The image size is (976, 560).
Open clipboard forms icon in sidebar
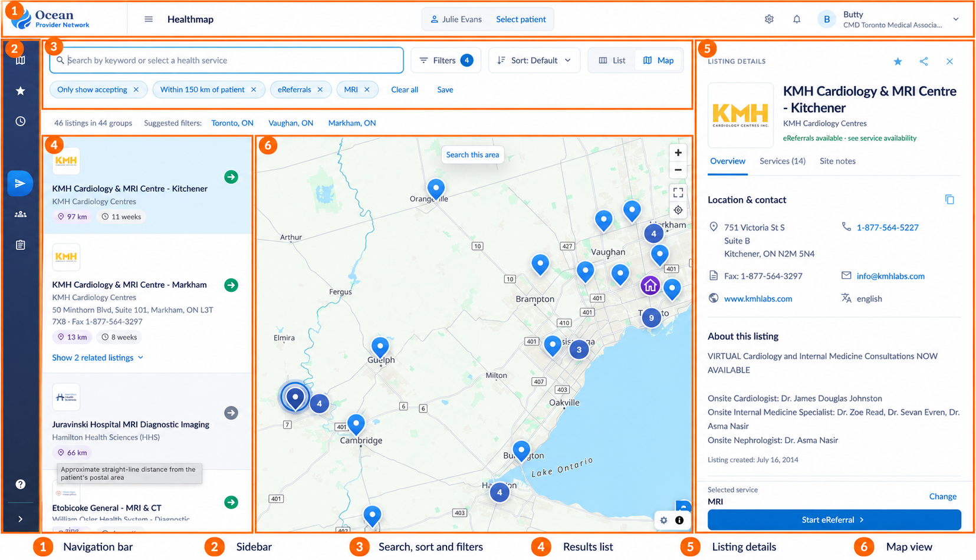click(21, 245)
